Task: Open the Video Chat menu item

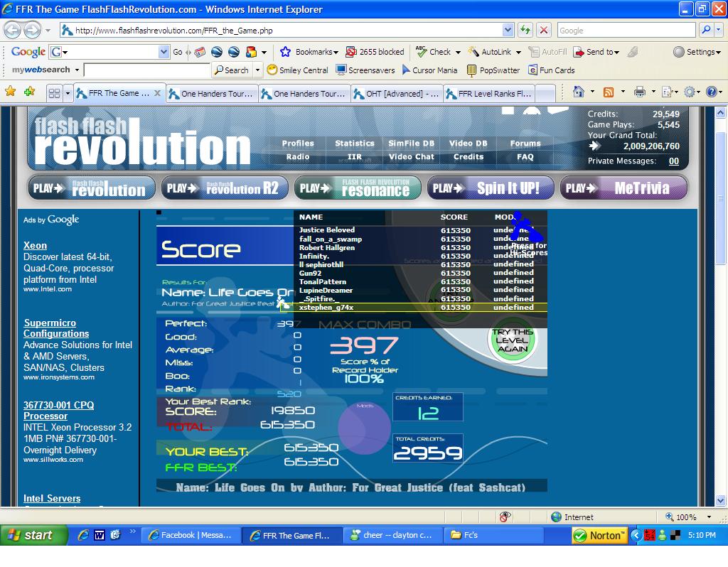Action: point(412,157)
